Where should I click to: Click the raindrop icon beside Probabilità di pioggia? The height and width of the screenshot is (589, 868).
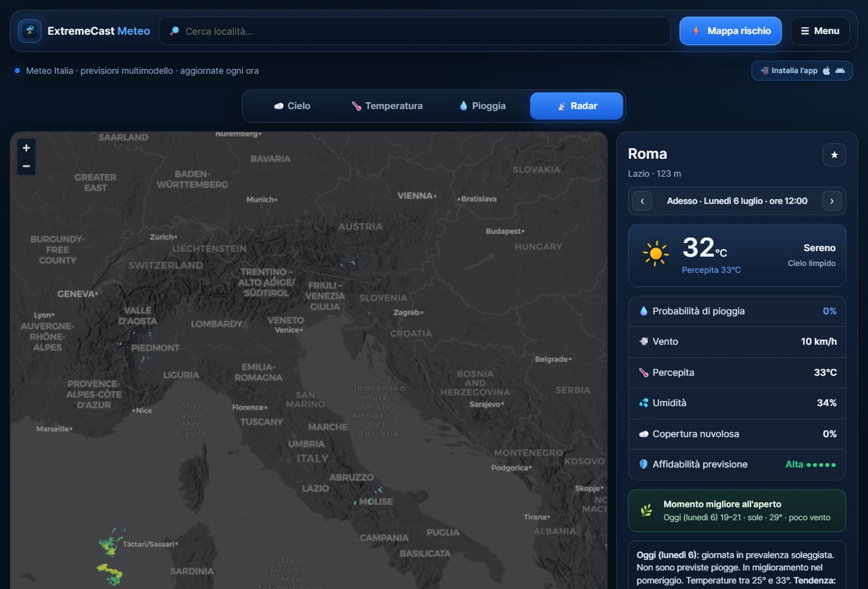[644, 311]
